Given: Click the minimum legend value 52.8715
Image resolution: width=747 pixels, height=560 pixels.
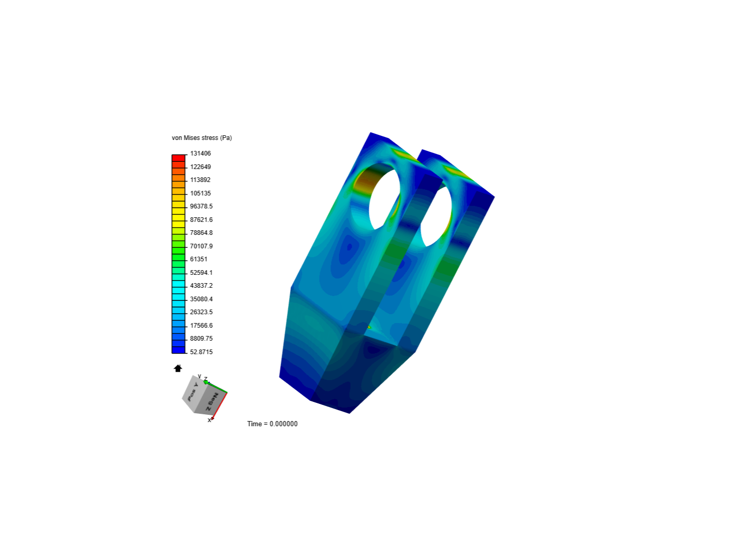Looking at the screenshot, I should pyautogui.click(x=201, y=352).
